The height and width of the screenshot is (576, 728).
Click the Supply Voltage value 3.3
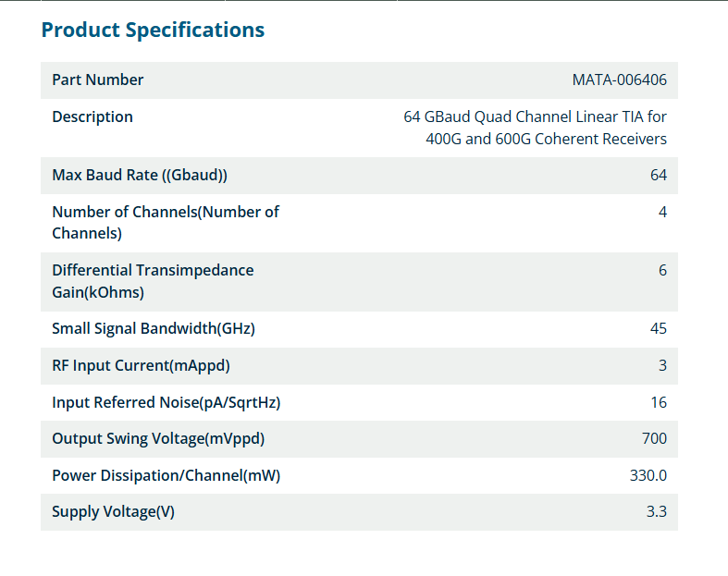[656, 511]
